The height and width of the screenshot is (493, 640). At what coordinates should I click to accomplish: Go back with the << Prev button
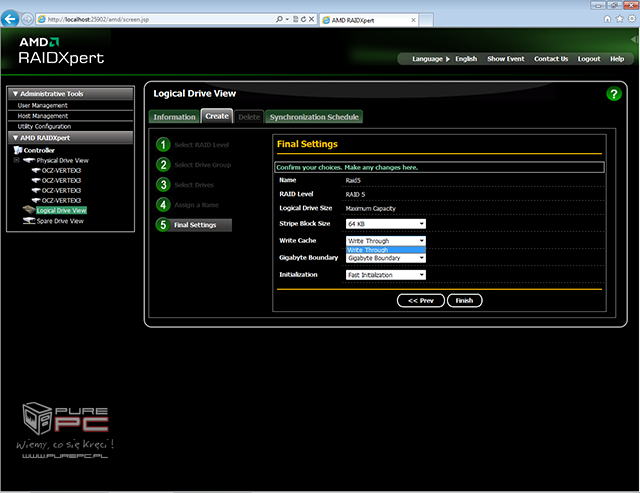420,300
